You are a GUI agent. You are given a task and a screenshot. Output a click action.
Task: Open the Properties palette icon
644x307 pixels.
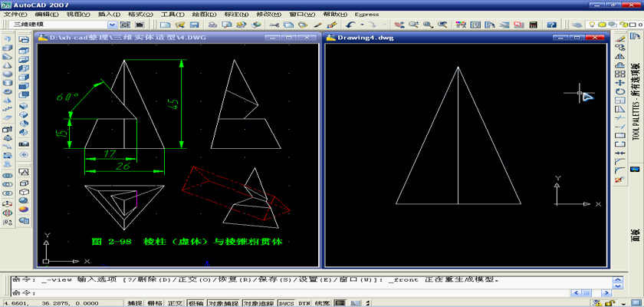461,25
